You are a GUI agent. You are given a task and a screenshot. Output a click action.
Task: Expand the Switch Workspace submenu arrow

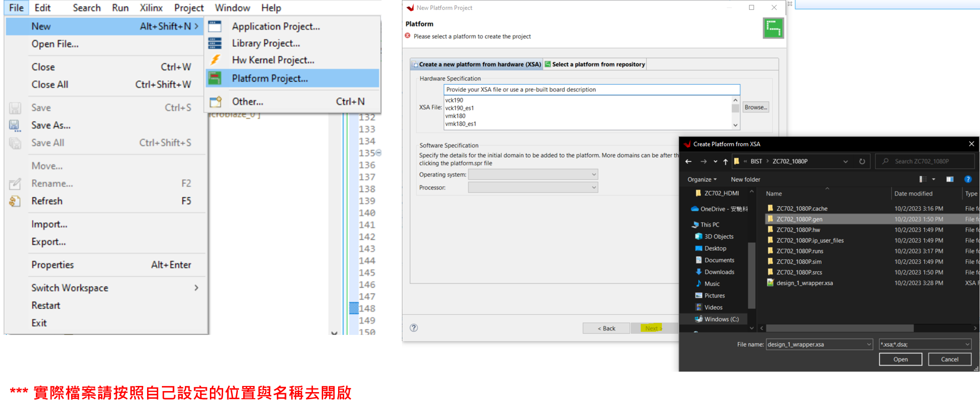click(196, 288)
